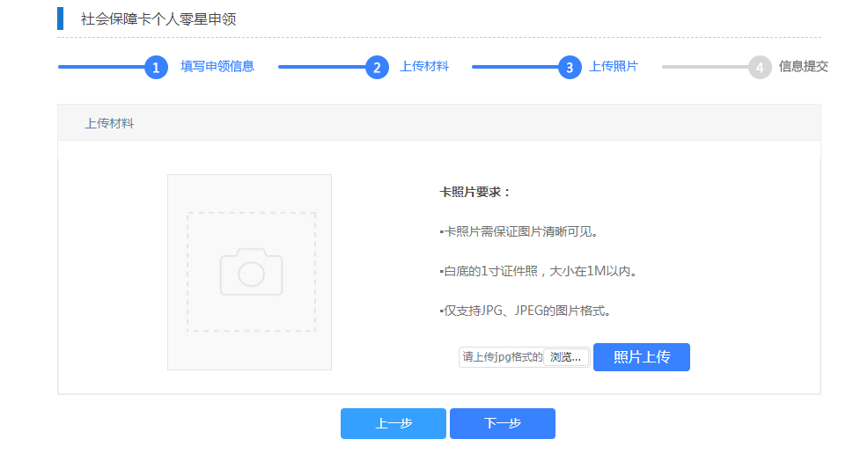Select the 信息提交 step label
The width and height of the screenshot is (868, 461).
pos(803,67)
